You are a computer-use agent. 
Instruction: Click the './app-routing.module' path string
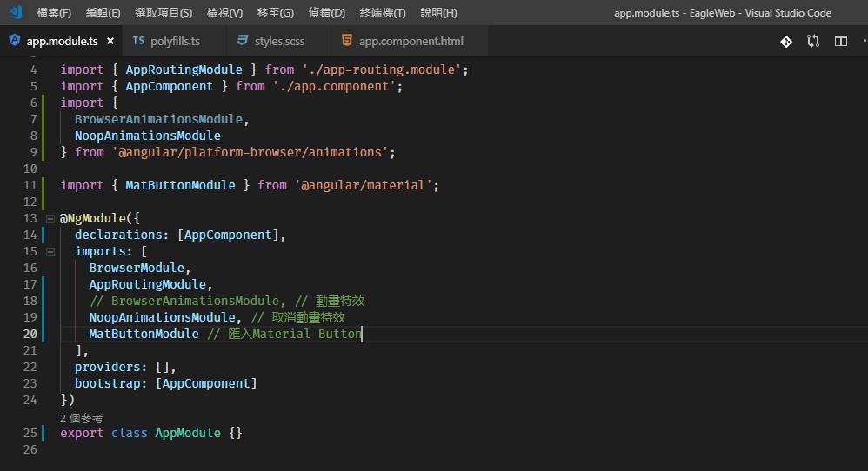pyautogui.click(x=382, y=70)
